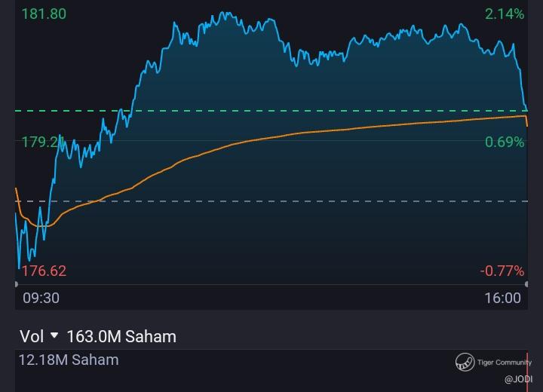Tap the 2.14% top percentage label

tap(505, 14)
